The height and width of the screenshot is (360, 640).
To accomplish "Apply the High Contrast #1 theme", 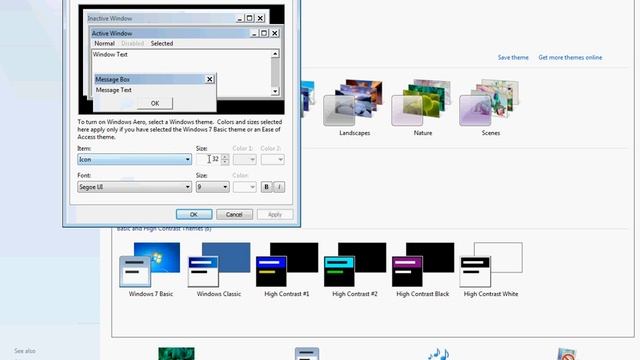I will (x=287, y=269).
